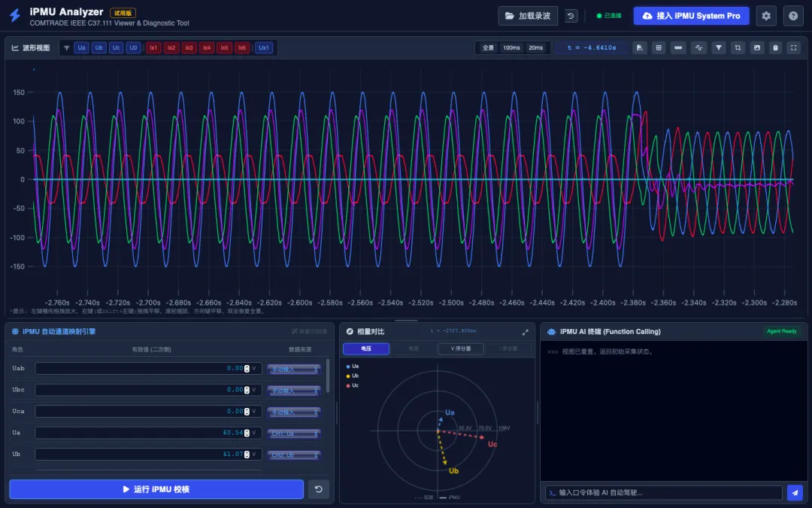
Task: Open help with the question mark icon
Action: click(793, 16)
